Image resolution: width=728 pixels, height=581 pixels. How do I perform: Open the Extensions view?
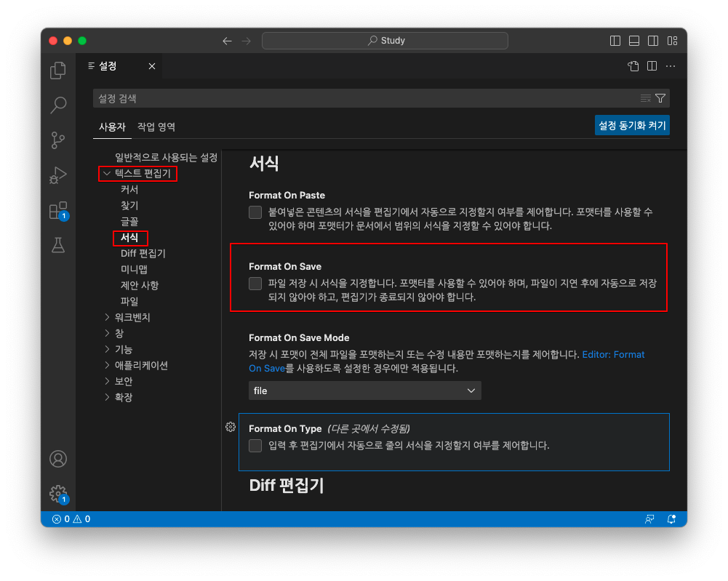tap(58, 210)
